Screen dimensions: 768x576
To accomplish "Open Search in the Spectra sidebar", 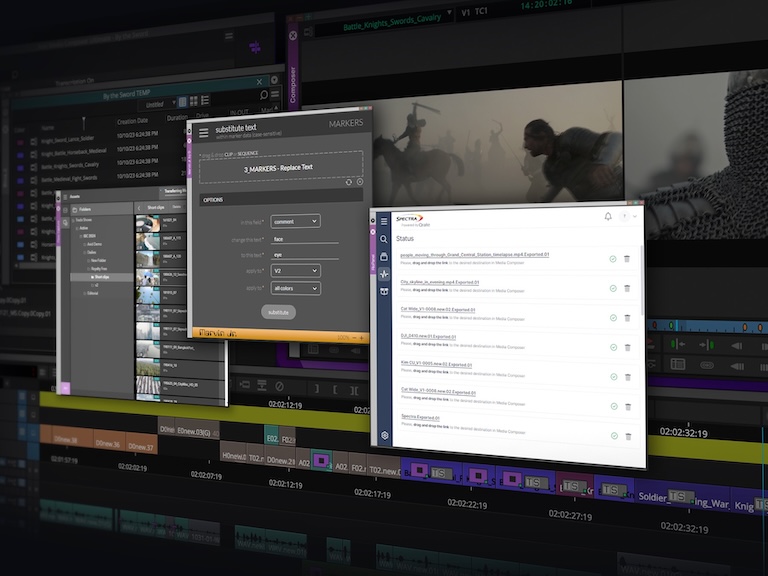I will pos(384,239).
